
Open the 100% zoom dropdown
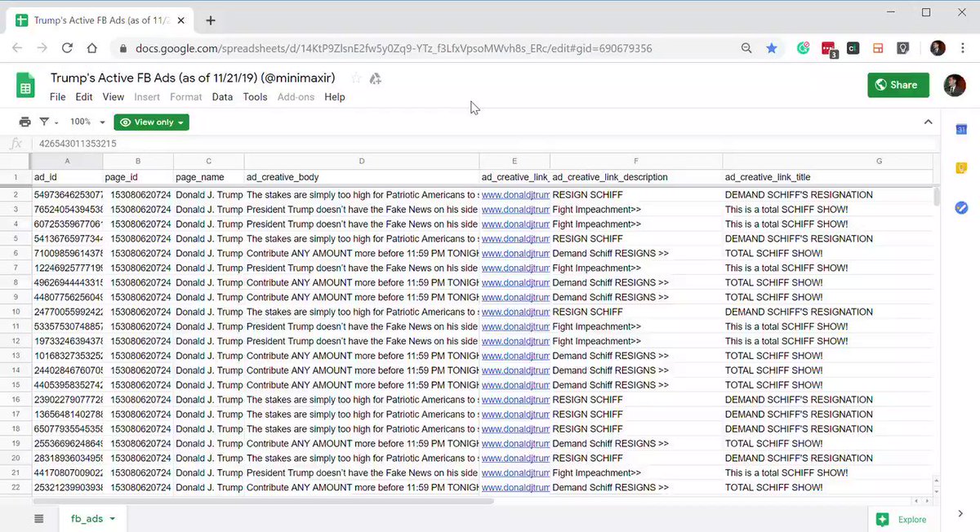(x=88, y=122)
